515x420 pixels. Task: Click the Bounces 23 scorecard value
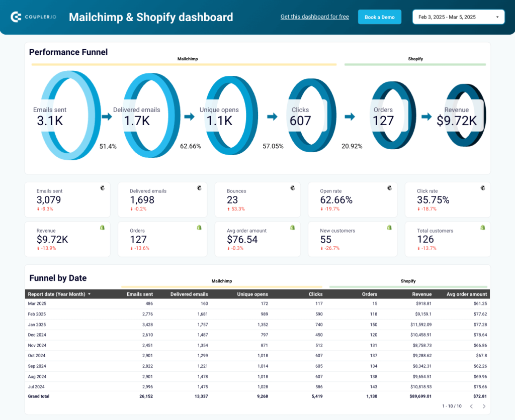[232, 200]
